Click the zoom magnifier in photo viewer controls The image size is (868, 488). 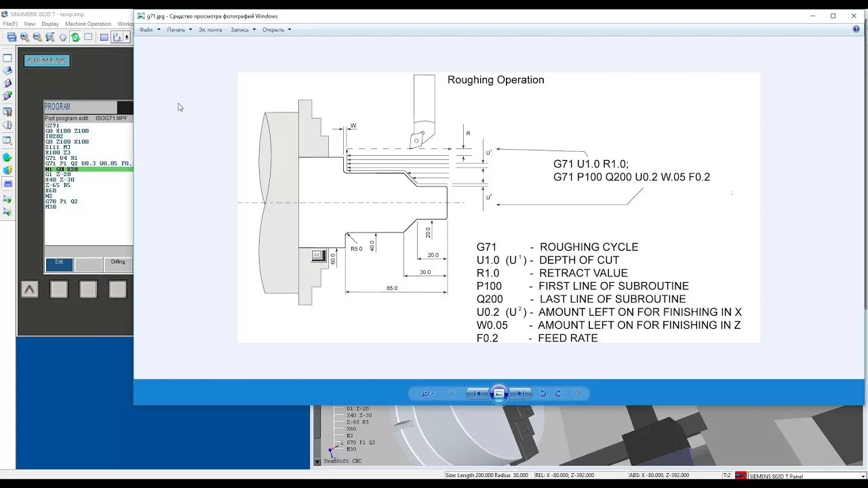tap(425, 393)
